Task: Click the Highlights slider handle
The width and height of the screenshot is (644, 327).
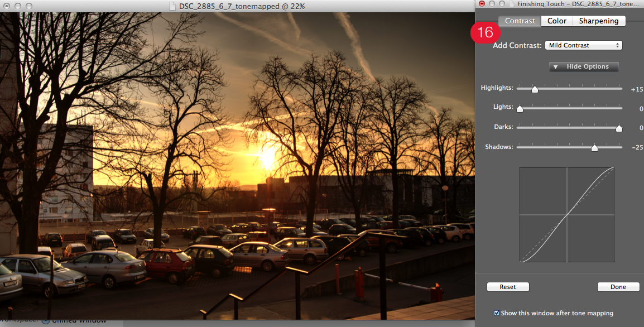Action: pyautogui.click(x=535, y=89)
